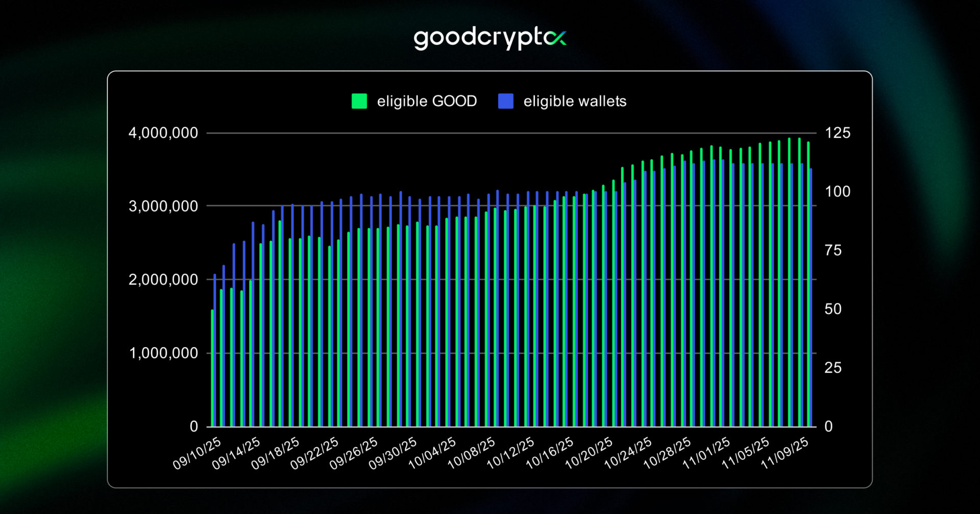Click the green-blue X mark in the logo
980x514 pixels.
[555, 38]
